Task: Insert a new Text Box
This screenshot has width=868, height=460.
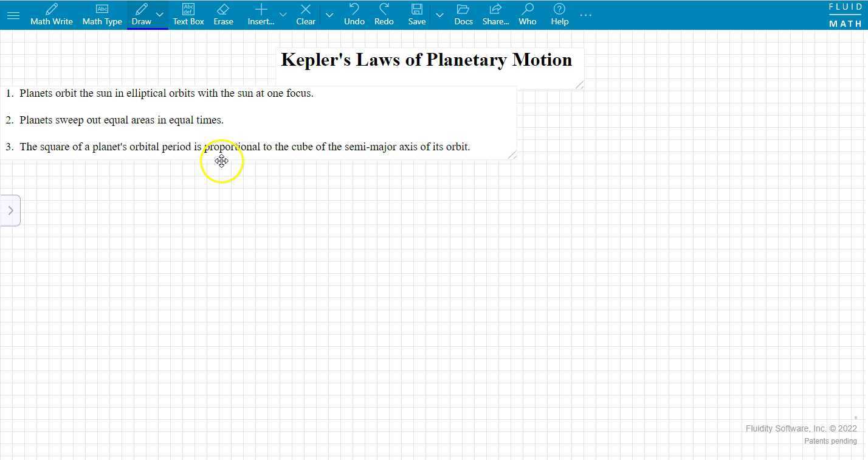Action: (x=188, y=15)
